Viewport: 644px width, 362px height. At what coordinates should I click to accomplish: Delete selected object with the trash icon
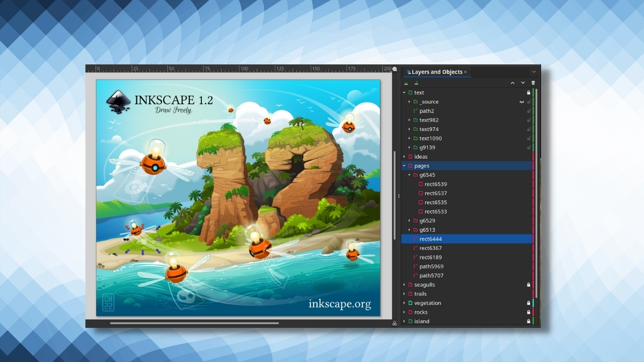(533, 83)
